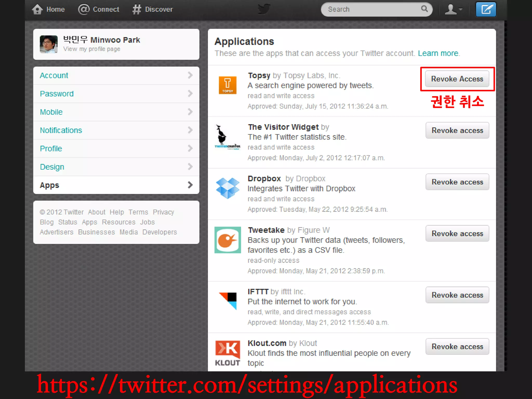This screenshot has width=532, height=399.
Task: Click the Minwoo Park name heading
Action: click(102, 40)
